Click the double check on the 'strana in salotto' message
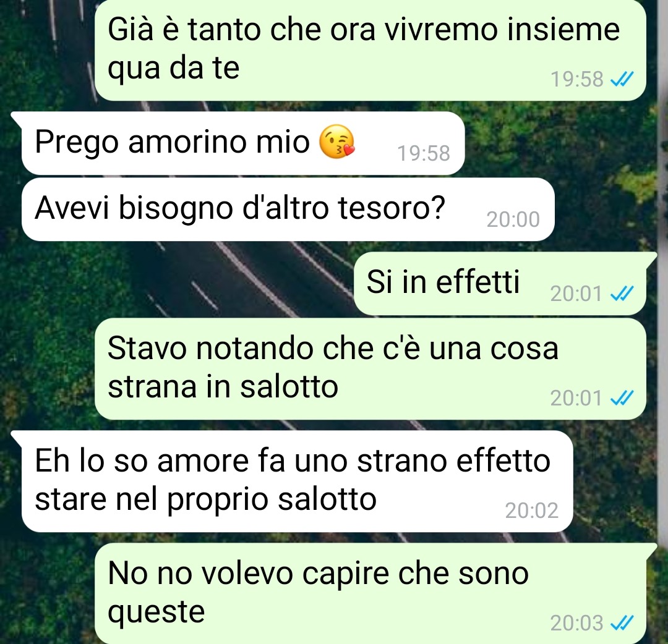 point(622,398)
